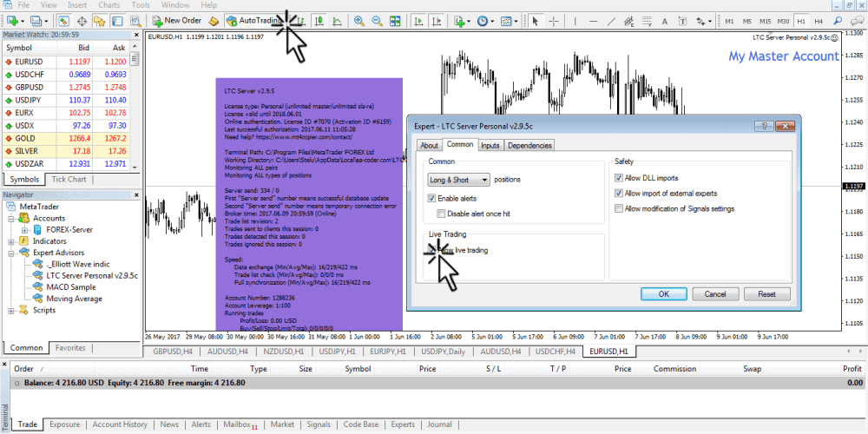Select the horizontal line drawing tool

(594, 21)
